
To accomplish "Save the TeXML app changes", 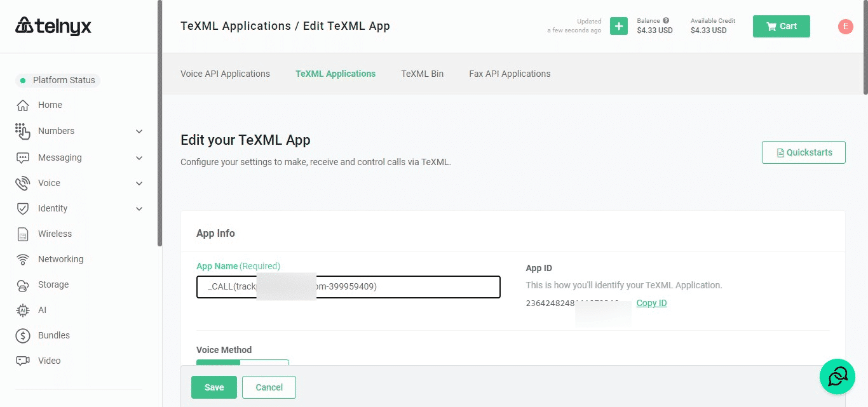I will [214, 387].
